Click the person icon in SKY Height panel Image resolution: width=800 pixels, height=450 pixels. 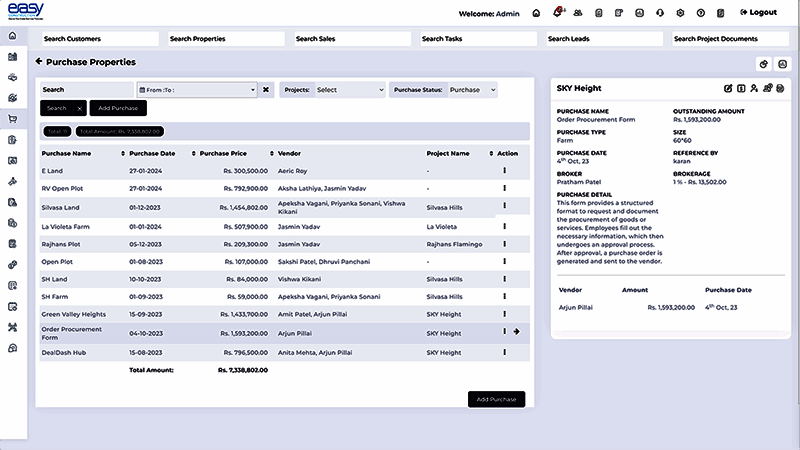[x=754, y=88]
